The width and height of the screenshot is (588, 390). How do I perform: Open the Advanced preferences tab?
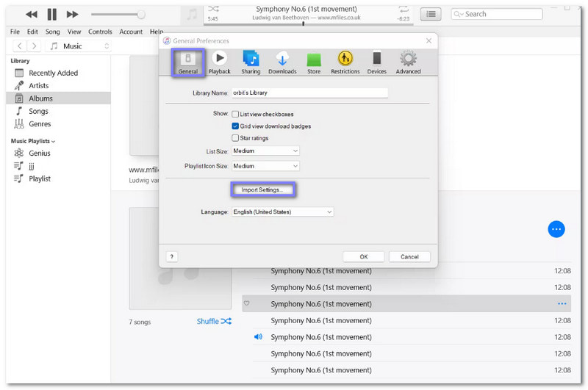[408, 62]
